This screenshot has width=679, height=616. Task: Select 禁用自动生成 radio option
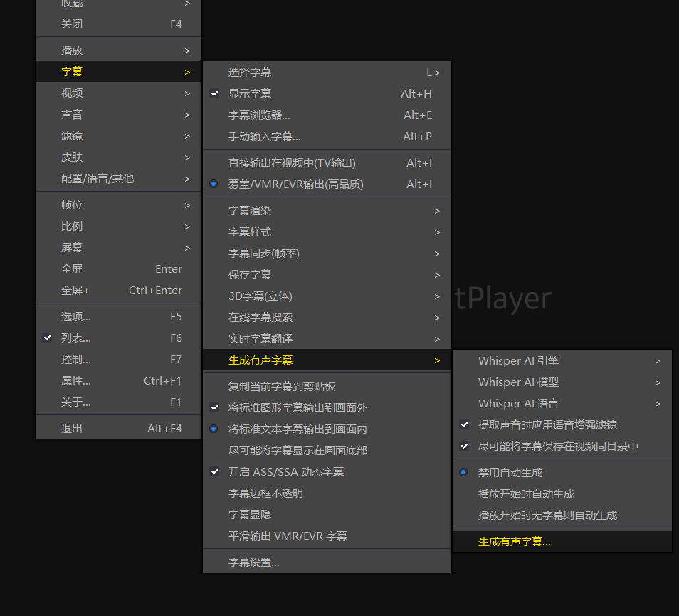coord(510,473)
